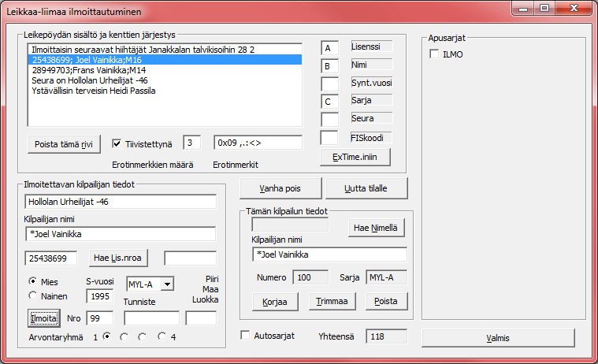The image size is (598, 364).
Task: Search with the Hae Lis.nroa button
Action: pos(121,258)
